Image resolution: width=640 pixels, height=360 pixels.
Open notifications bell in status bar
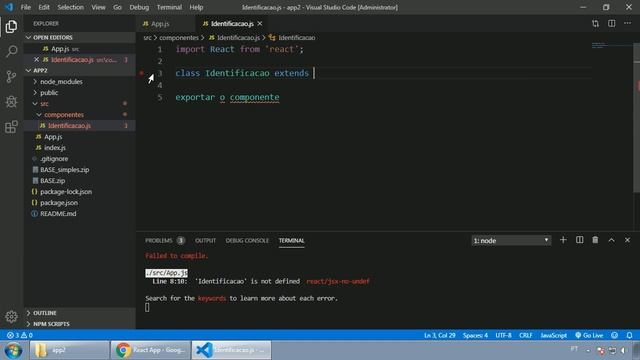tap(629, 335)
